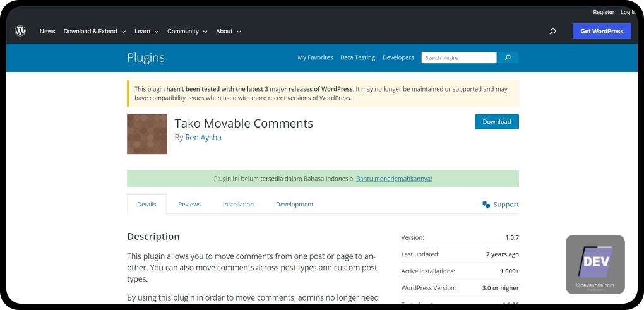Click the Tako Movable Comments title
Screen dimensions: 644x310
coord(244,123)
